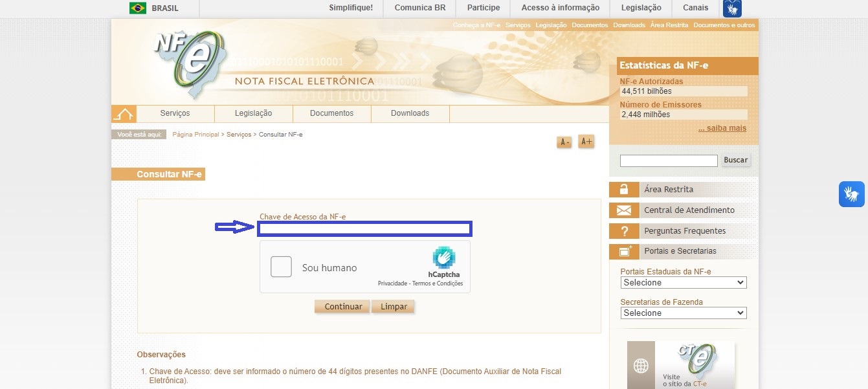This screenshot has width=868, height=389.
Task: Decrease font size with A- button
Action: pos(564,142)
